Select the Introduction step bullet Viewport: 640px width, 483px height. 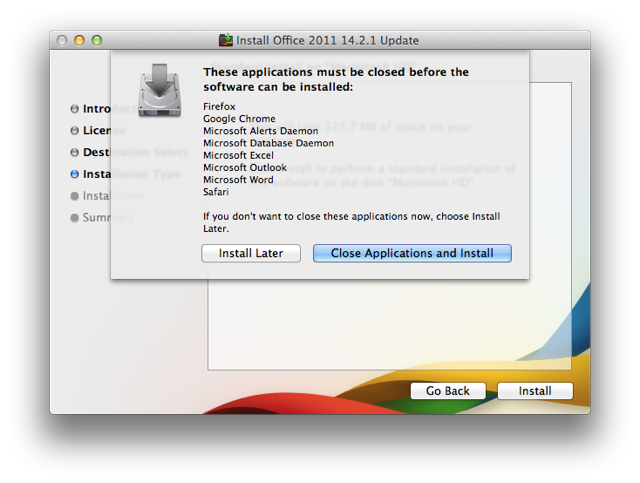click(74, 109)
